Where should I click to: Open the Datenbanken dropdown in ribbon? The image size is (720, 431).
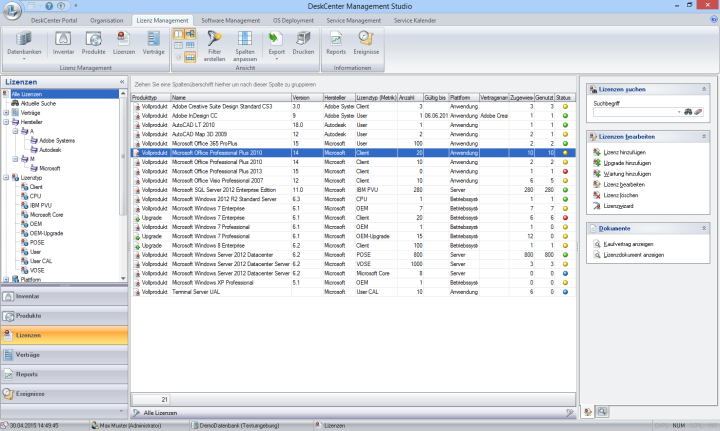[x=23, y=45]
